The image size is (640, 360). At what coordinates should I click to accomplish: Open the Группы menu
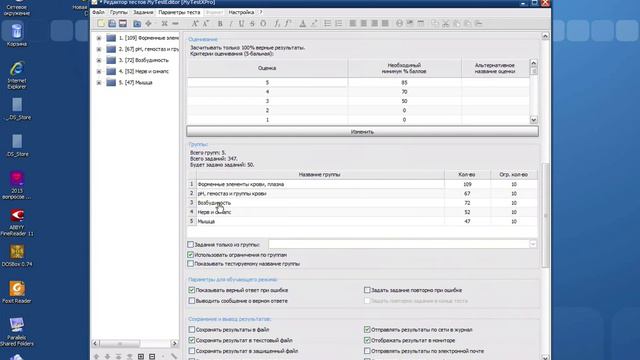click(119, 12)
